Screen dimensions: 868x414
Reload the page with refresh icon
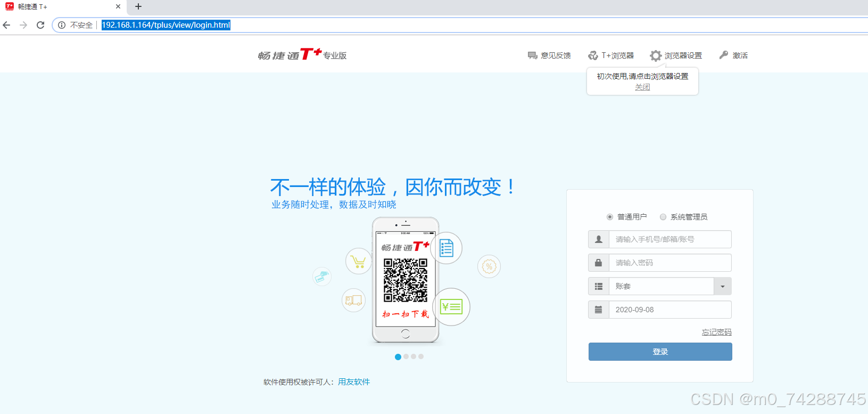[40, 25]
